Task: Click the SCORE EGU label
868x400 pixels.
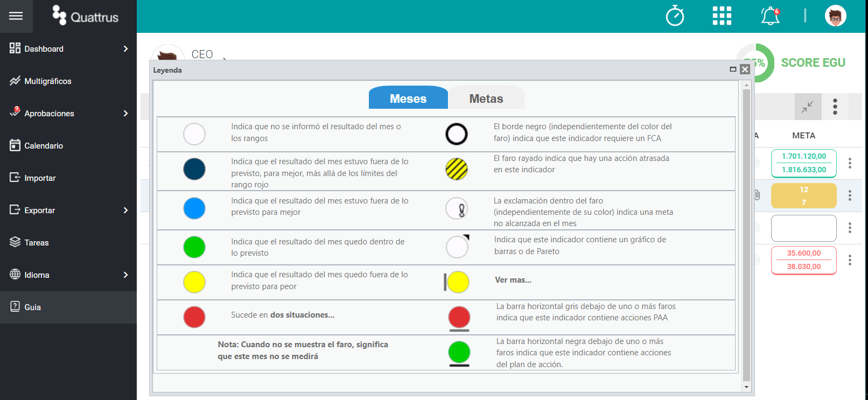Action: (x=813, y=62)
